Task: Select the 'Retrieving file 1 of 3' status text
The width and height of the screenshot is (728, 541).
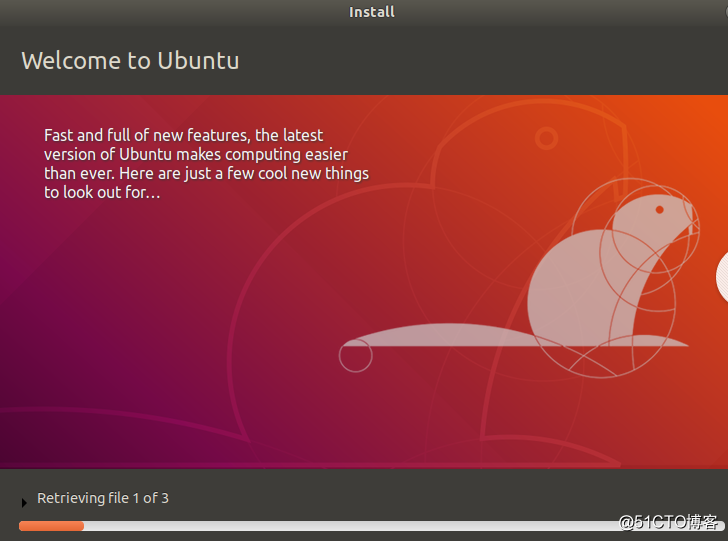Action: (x=103, y=498)
